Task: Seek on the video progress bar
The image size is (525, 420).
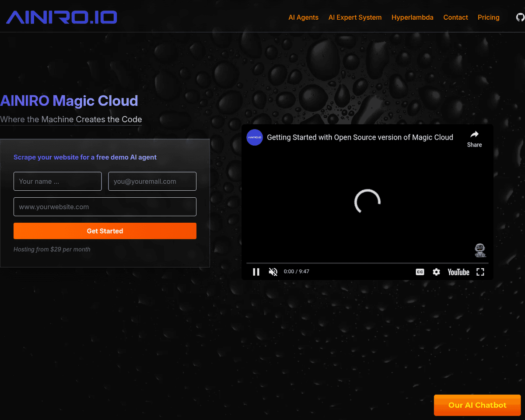Action: click(x=367, y=263)
